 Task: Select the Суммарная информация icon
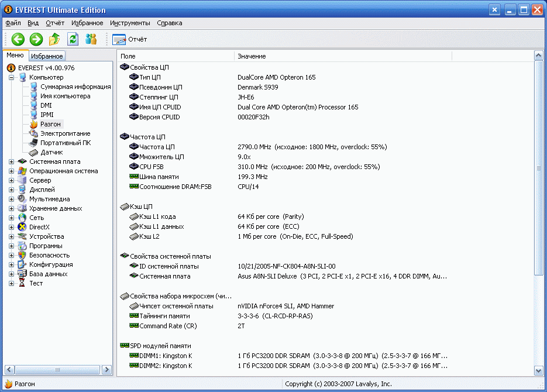tap(33, 87)
